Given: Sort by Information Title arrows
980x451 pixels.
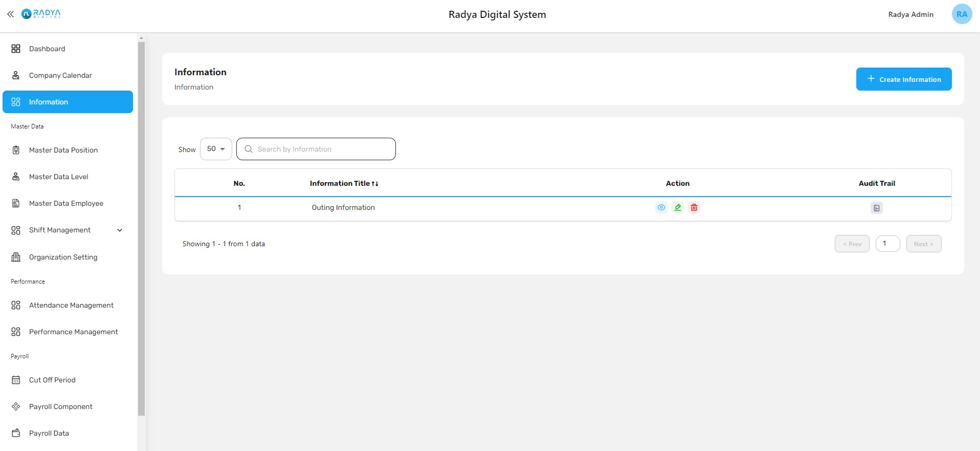Looking at the screenshot, I should pos(375,184).
